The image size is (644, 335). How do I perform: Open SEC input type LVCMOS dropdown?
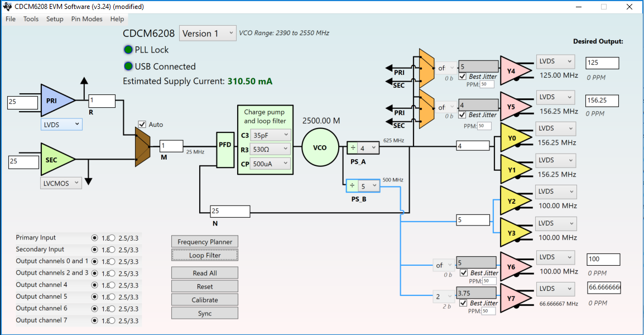pyautogui.click(x=61, y=183)
